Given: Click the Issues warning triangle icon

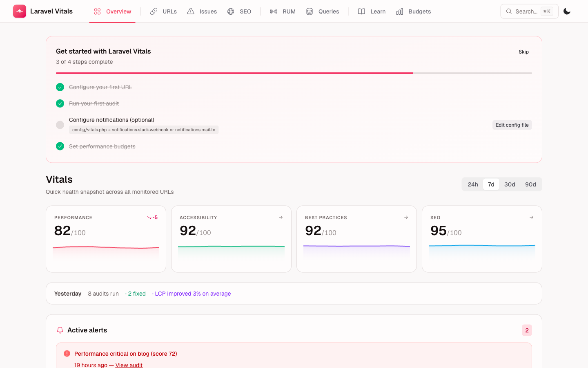Looking at the screenshot, I should [191, 11].
